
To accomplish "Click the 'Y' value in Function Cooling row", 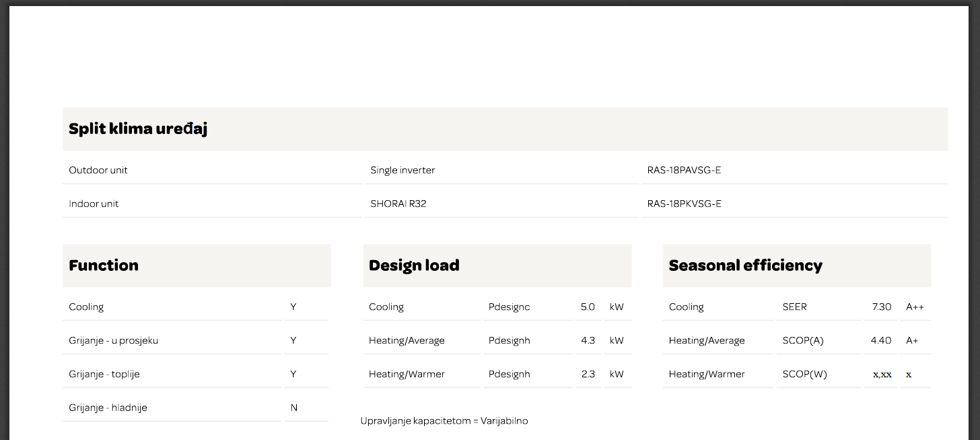I will [x=293, y=307].
